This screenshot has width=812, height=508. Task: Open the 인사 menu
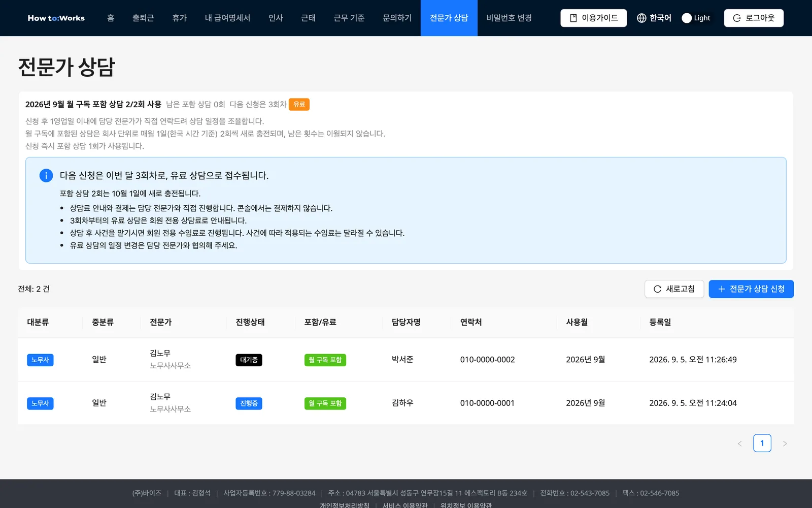click(276, 18)
